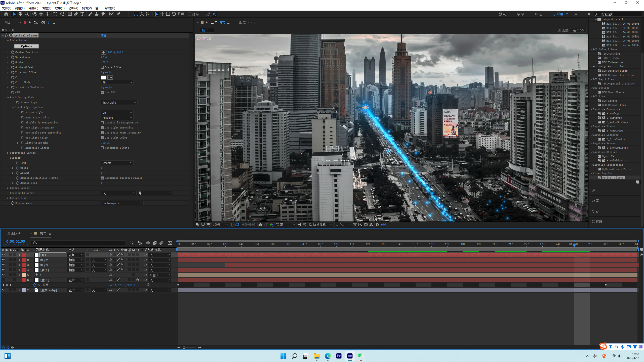Uncheck Randomize Multiple Flares checkbox

coord(102,178)
